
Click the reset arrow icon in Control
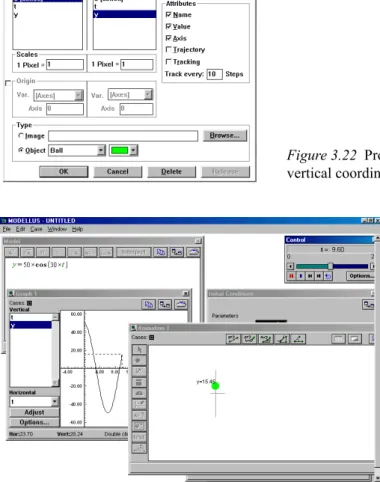328,276
